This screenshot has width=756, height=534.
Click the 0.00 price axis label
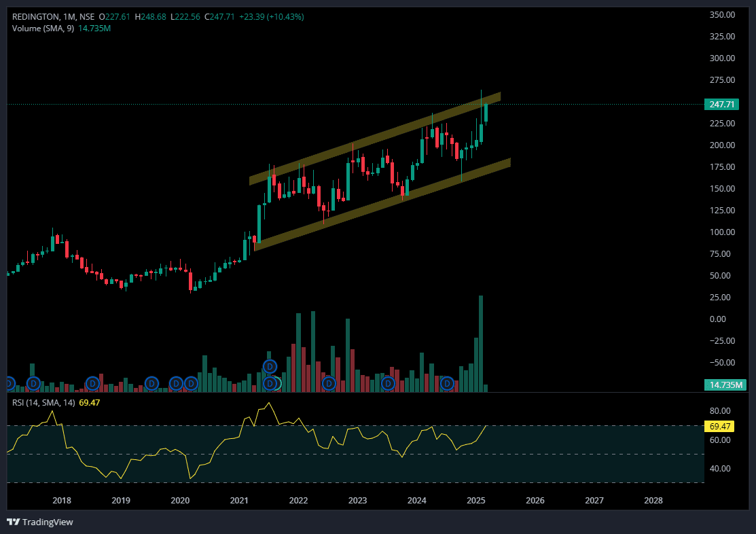point(718,319)
